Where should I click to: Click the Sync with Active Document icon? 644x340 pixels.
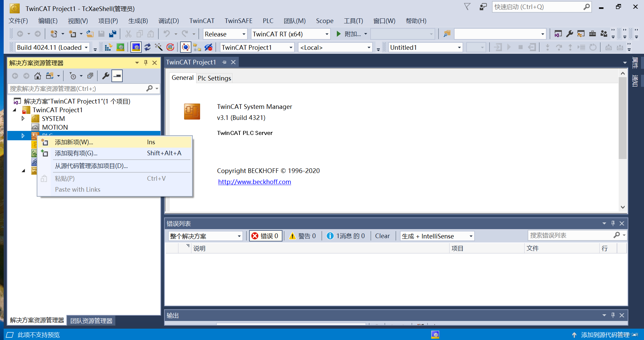(x=50, y=76)
